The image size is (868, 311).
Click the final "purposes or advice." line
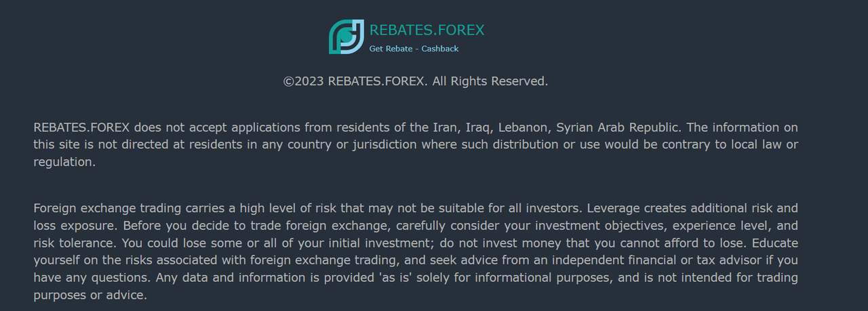pyautogui.click(x=90, y=295)
